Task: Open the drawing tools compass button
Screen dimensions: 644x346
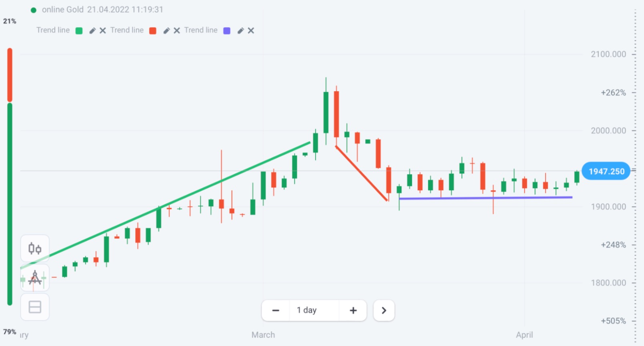Action: click(35, 278)
